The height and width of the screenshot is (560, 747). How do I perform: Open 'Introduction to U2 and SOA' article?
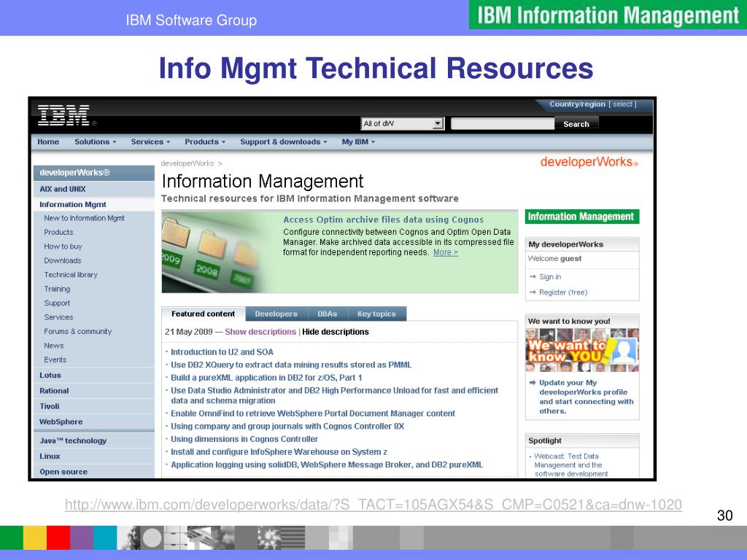[222, 352]
